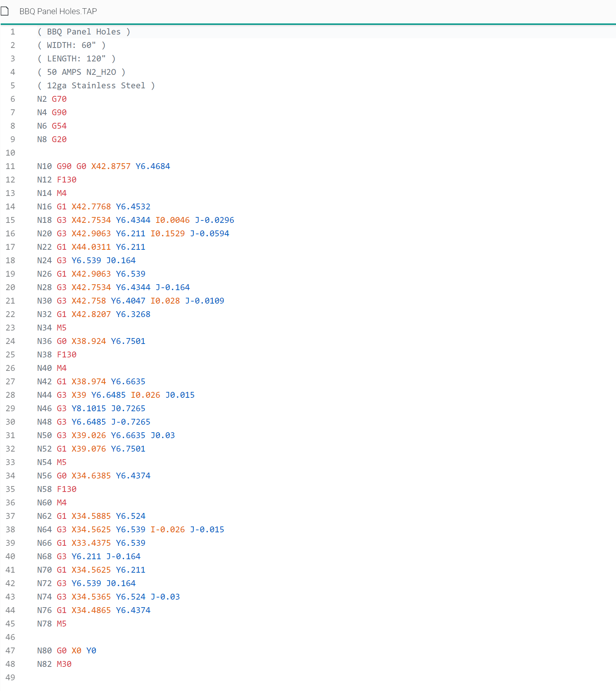The height and width of the screenshot is (691, 616).
Task: Click I-0.026 on line N64
Action: coord(168,530)
